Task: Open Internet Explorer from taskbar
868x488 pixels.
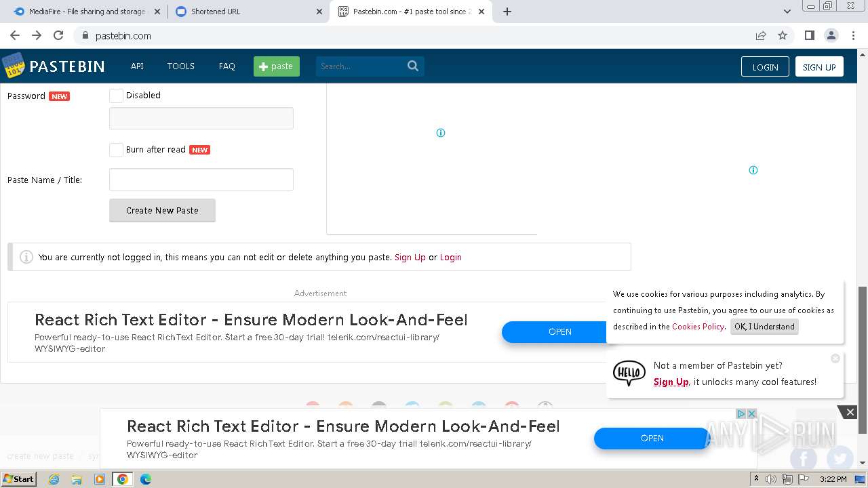Action: click(54, 479)
